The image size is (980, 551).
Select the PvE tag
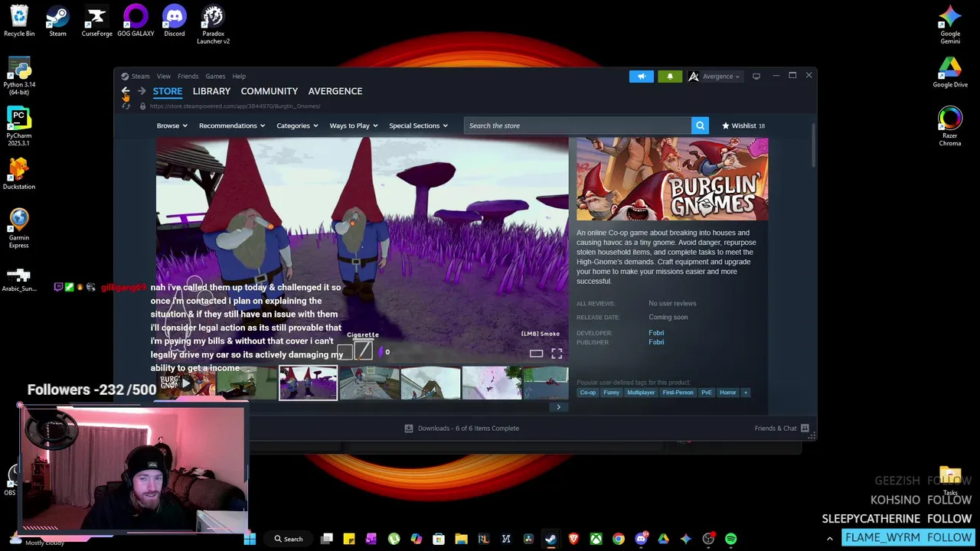pos(707,393)
